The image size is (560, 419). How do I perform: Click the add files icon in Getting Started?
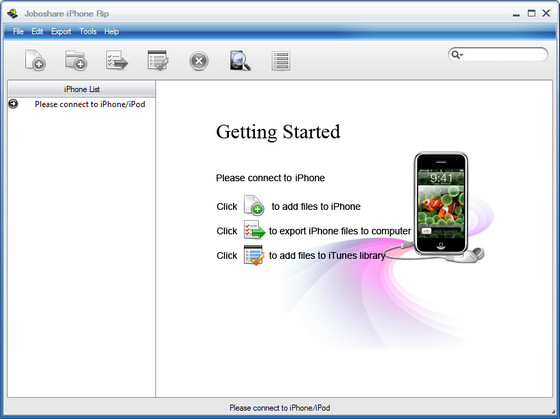coord(254,205)
